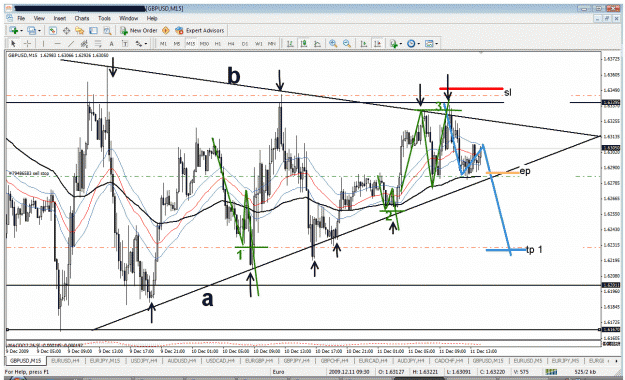Expand the Periods dropdown arrow
This screenshot has width=625, height=380.
419,44
